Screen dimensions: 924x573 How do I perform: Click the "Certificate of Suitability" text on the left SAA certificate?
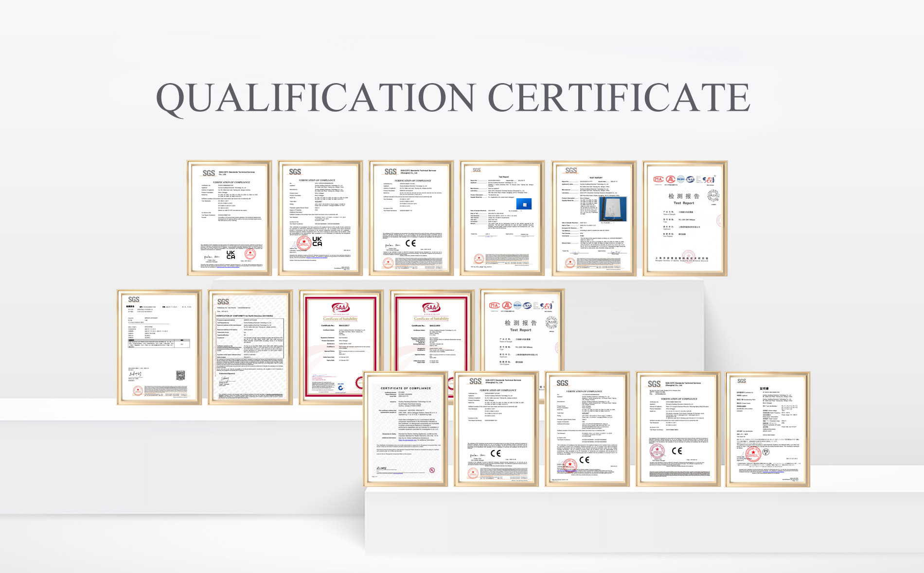click(340, 319)
